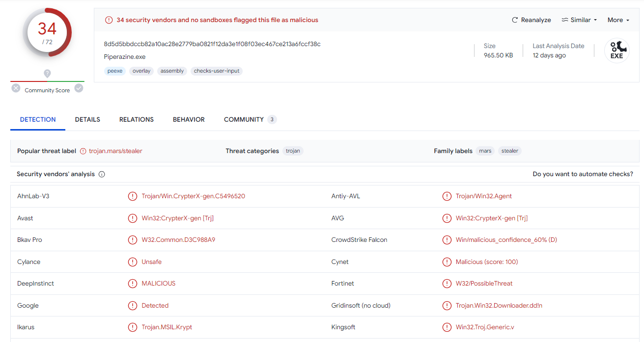Click the Reanalyze refresh icon
This screenshot has width=644, height=342.
[x=515, y=20]
